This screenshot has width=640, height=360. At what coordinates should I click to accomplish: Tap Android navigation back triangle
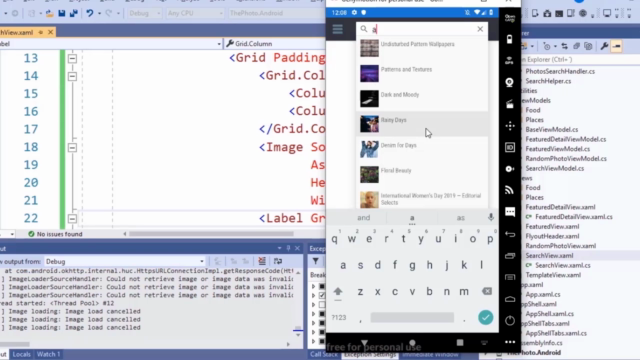[364, 343]
